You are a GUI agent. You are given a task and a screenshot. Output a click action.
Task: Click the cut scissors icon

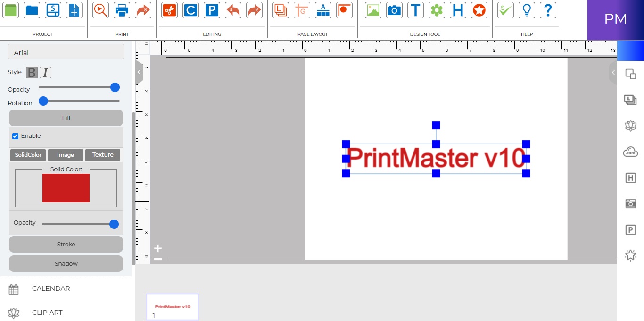coord(169,10)
